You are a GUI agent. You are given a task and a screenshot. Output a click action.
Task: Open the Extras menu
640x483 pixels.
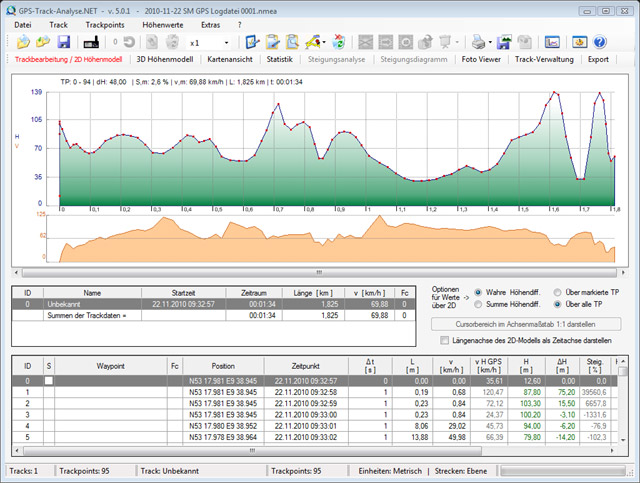(211, 25)
